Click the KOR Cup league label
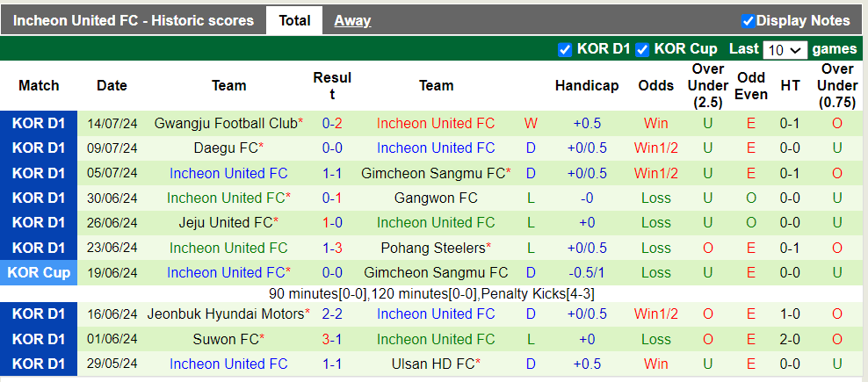Image resolution: width=868 pixels, height=382 pixels. 39,272
